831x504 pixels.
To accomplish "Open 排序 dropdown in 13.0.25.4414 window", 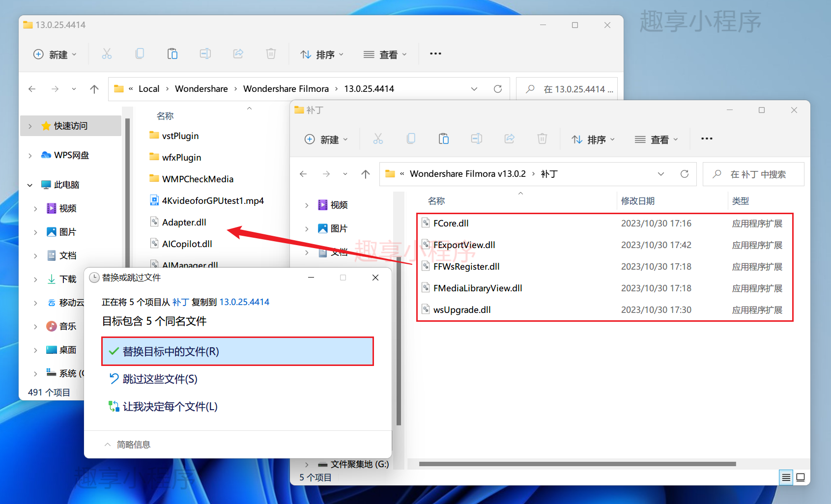I will click(322, 55).
